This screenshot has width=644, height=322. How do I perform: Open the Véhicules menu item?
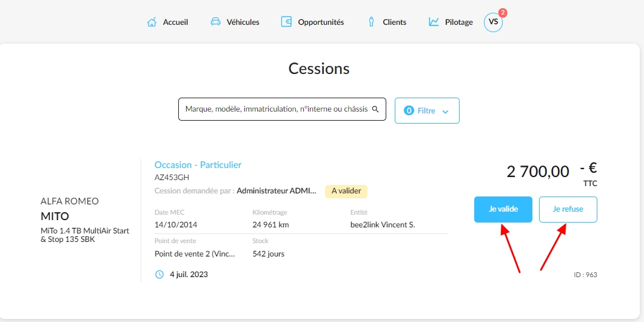pyautogui.click(x=243, y=22)
